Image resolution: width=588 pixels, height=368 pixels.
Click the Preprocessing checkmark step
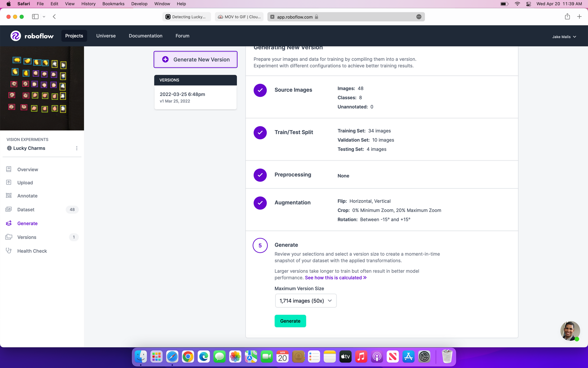point(260,175)
